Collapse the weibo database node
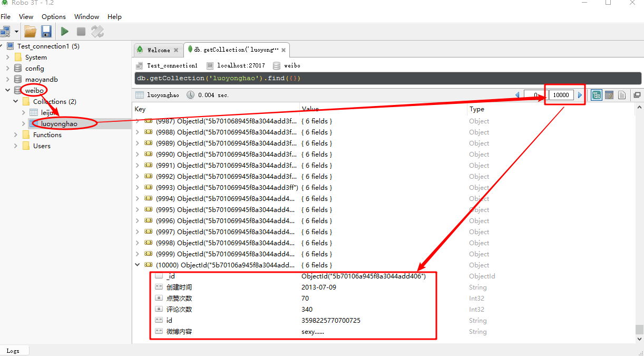 7,91
